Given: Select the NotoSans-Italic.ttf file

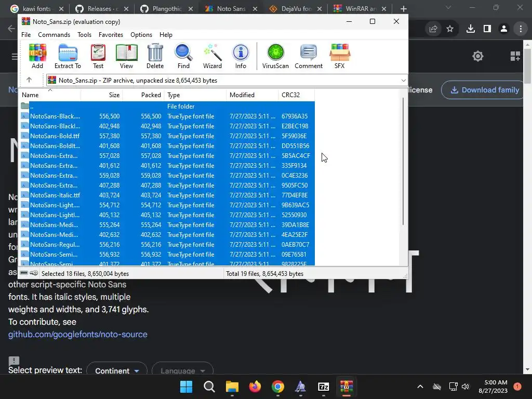Looking at the screenshot, I should click(168, 195).
